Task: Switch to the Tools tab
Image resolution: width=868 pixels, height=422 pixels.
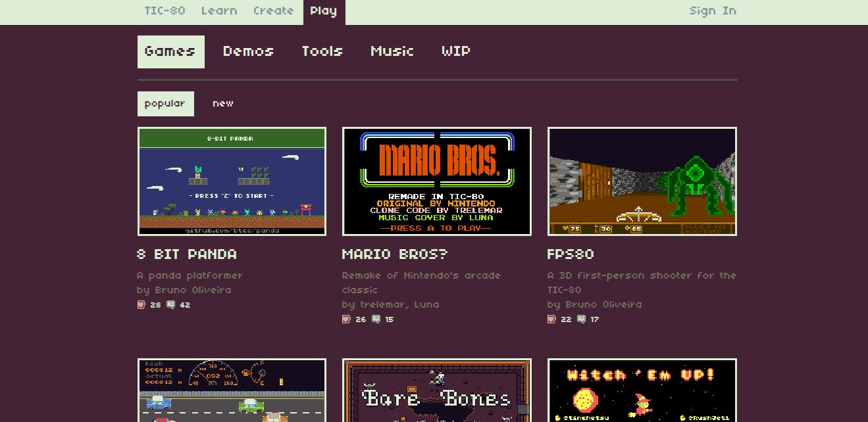Action: point(322,51)
